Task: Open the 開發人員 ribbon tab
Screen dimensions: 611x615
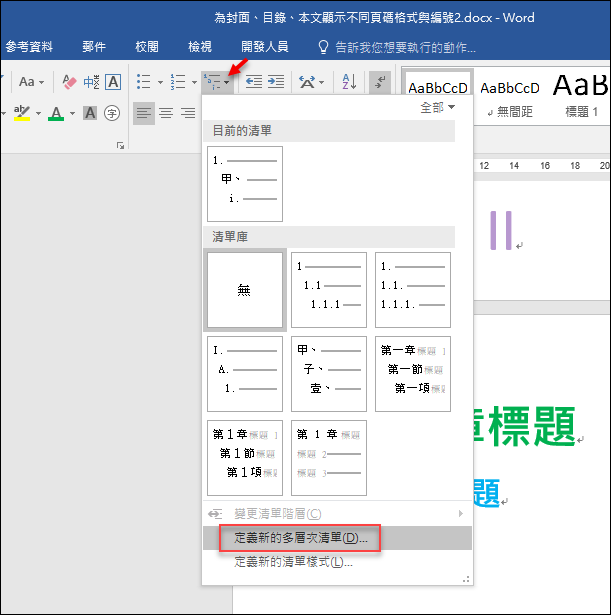Action: click(x=265, y=47)
